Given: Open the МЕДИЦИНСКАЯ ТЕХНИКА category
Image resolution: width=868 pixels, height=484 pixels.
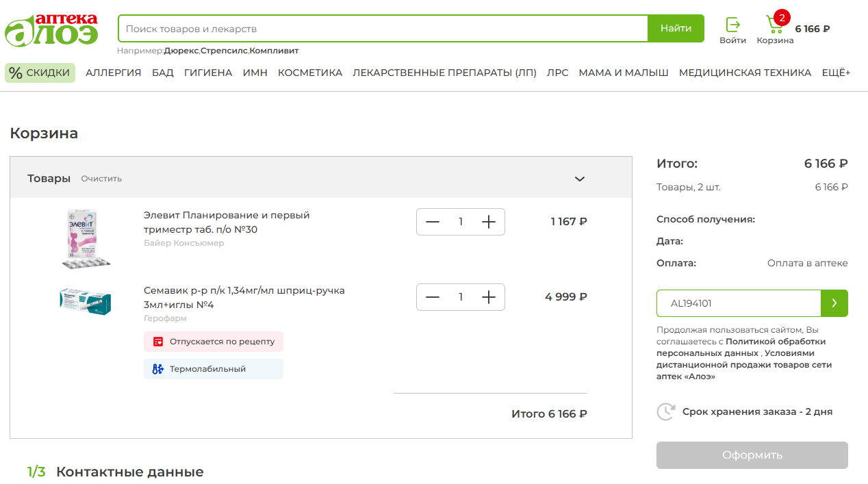Looking at the screenshot, I should coord(745,73).
